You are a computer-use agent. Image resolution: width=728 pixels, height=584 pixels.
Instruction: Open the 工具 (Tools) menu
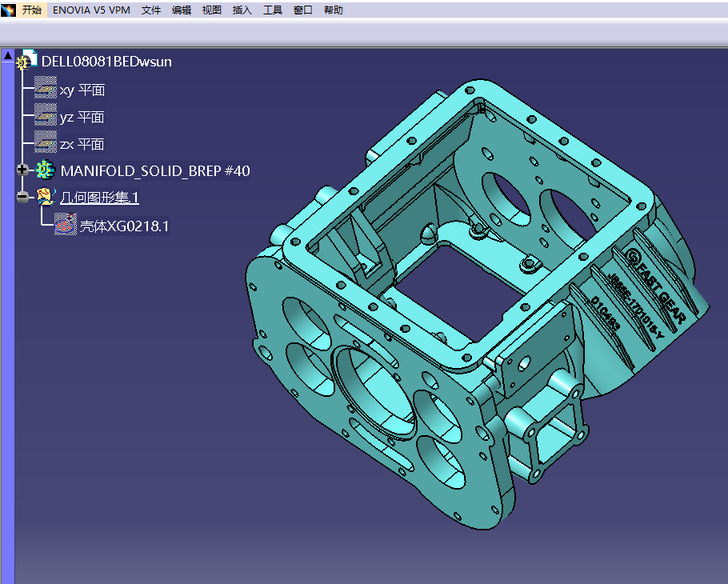(273, 10)
